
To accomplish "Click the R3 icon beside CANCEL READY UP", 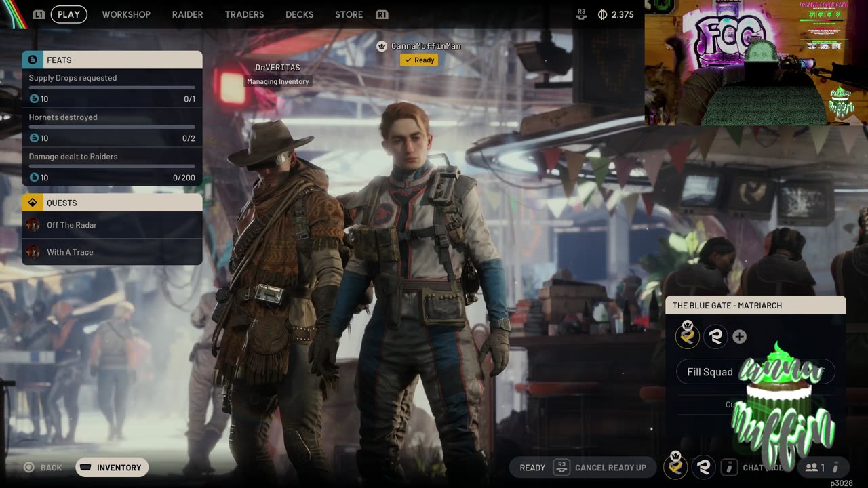I will [x=561, y=467].
